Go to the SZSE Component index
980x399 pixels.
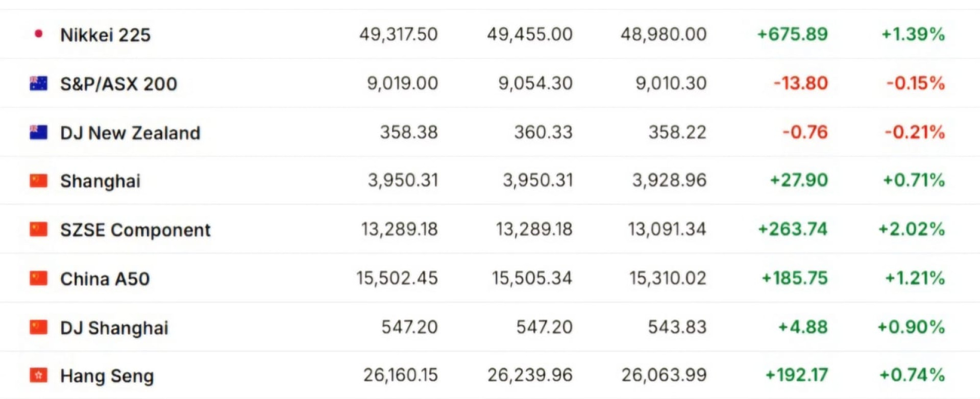click(x=135, y=230)
